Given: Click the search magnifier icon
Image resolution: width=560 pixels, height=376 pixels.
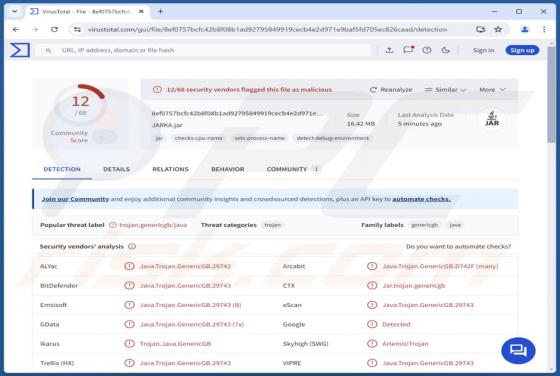Looking at the screenshot, I should 48,50.
